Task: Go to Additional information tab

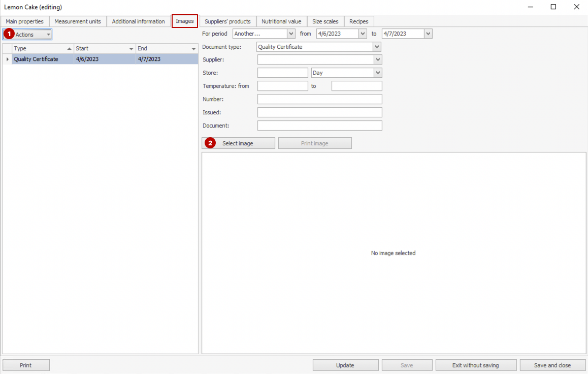Action: click(x=138, y=21)
